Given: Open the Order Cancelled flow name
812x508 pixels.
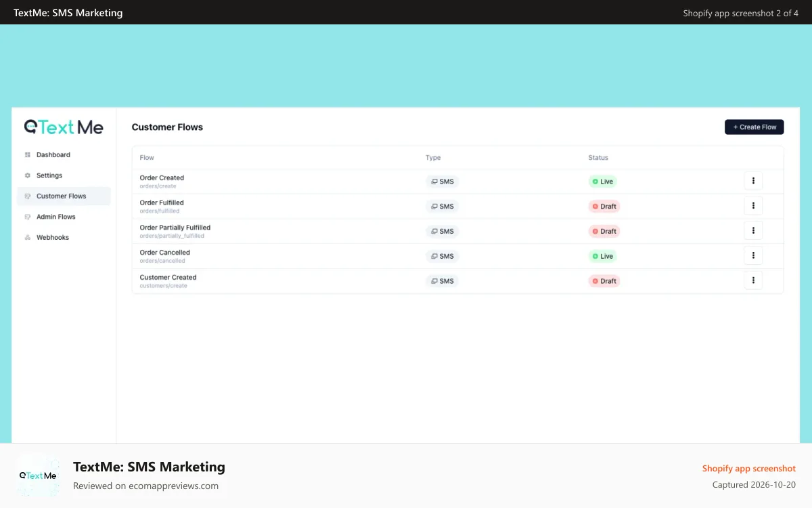Looking at the screenshot, I should (165, 253).
